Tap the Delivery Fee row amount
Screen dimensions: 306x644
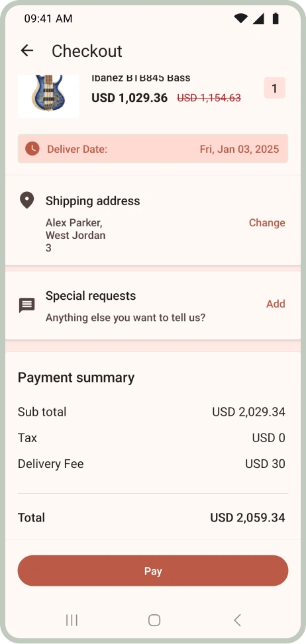tap(266, 464)
